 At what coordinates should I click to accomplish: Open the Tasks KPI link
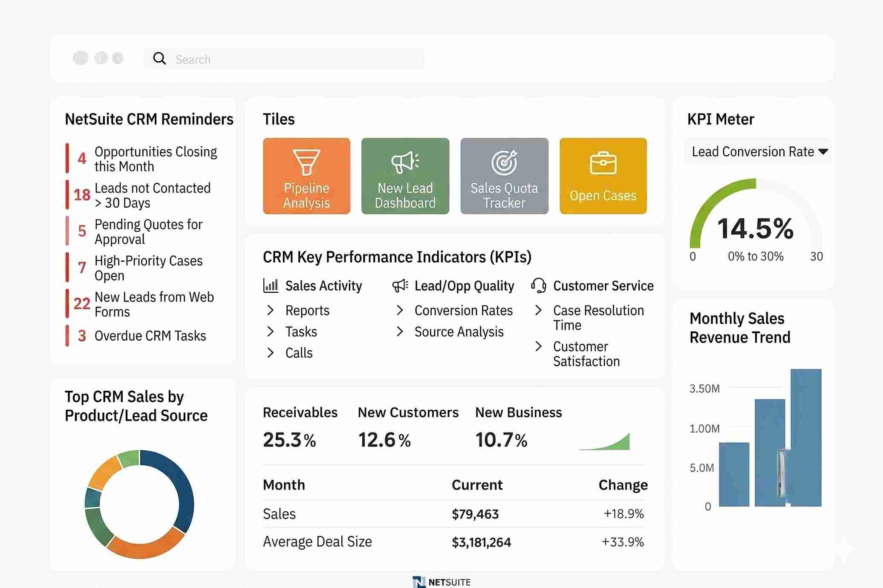pyautogui.click(x=301, y=331)
